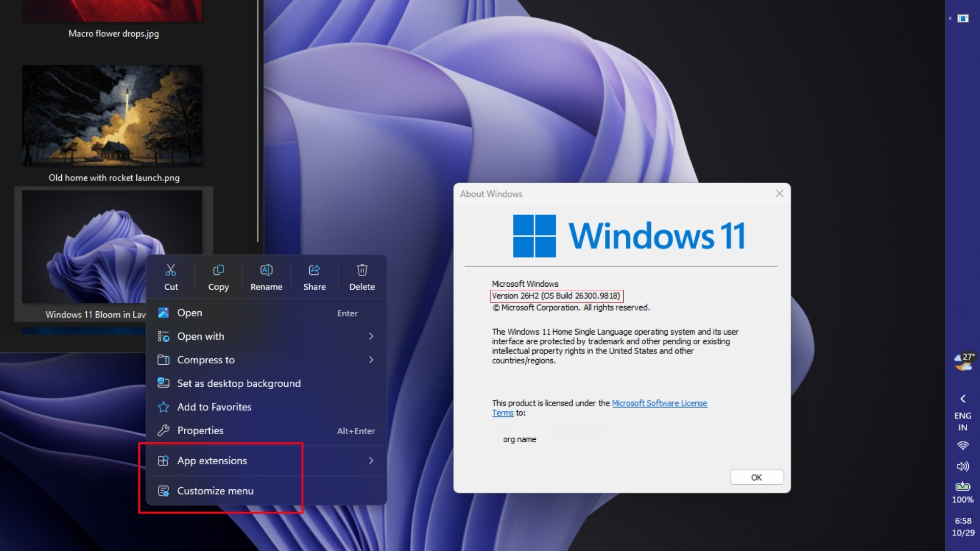Click the Customize menu icon
The width and height of the screenshot is (980, 551).
(x=163, y=491)
